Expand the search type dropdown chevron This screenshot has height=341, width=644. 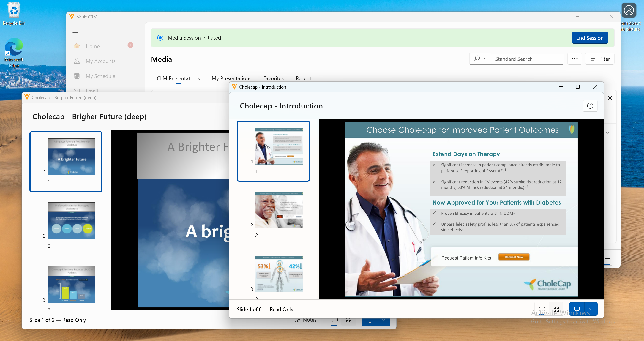point(485,59)
